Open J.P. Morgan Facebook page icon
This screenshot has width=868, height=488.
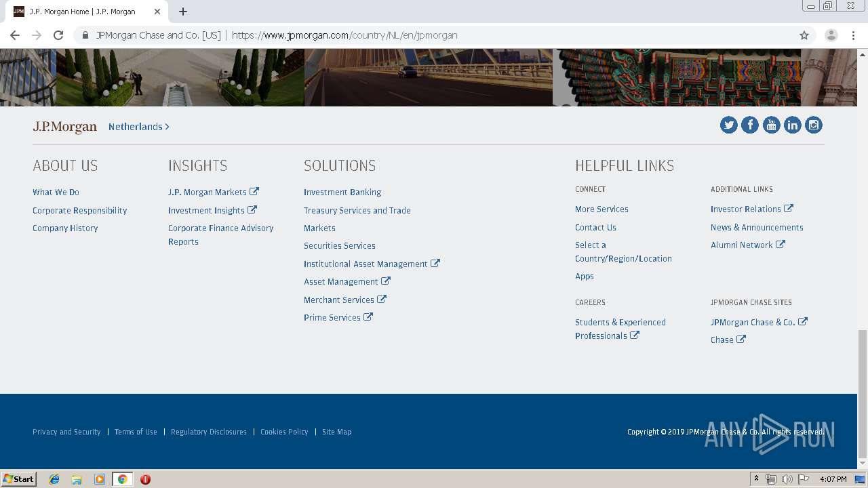click(750, 125)
